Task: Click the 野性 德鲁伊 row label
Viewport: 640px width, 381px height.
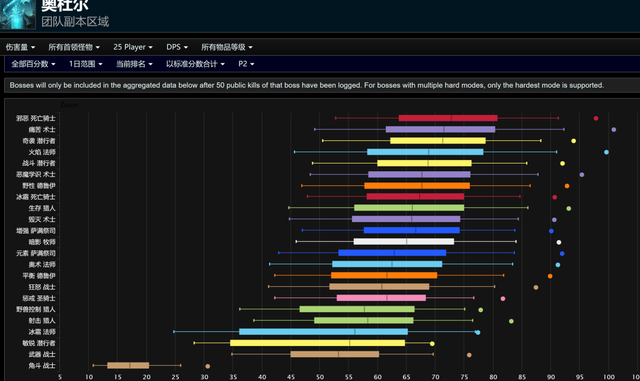Action: pyautogui.click(x=39, y=186)
